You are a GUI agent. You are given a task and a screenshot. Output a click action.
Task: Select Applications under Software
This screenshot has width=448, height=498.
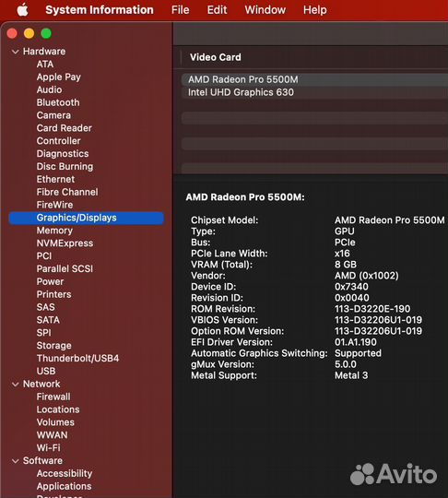point(64,486)
